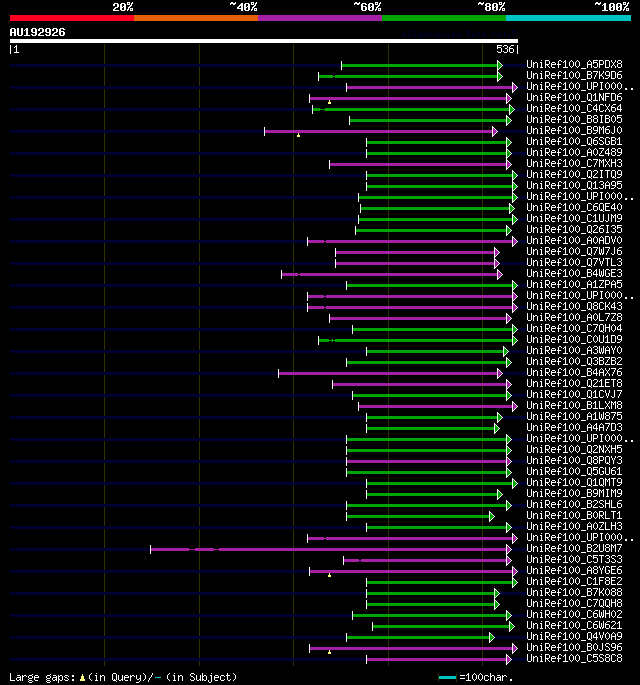
Task: Click the red 20% identity legend segment
Action: pyautogui.click(x=72, y=18)
